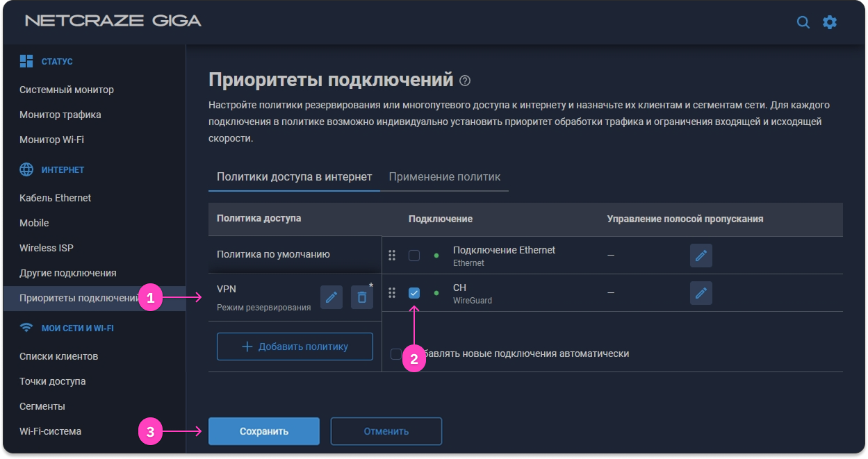Delete the VPN policy with trash icon
The height and width of the screenshot is (459, 868).
click(361, 297)
